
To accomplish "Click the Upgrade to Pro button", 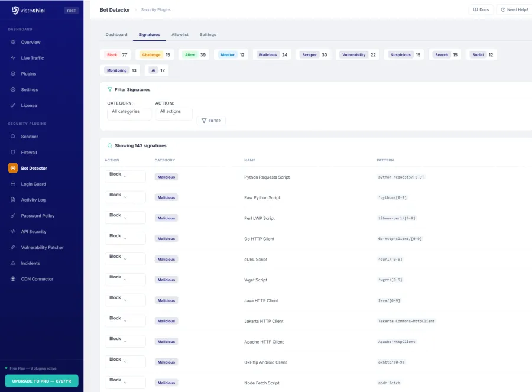I will coord(41,381).
